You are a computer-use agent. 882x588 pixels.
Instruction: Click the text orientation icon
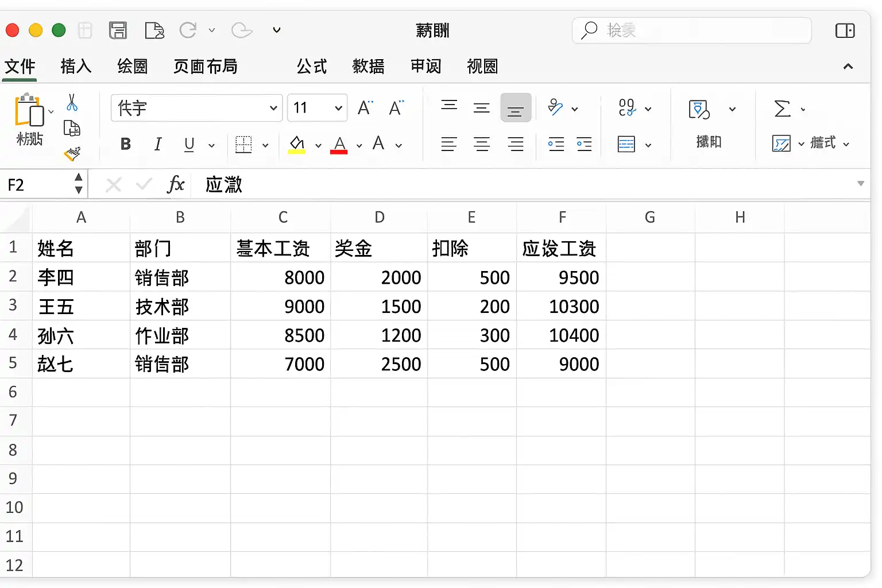555,107
